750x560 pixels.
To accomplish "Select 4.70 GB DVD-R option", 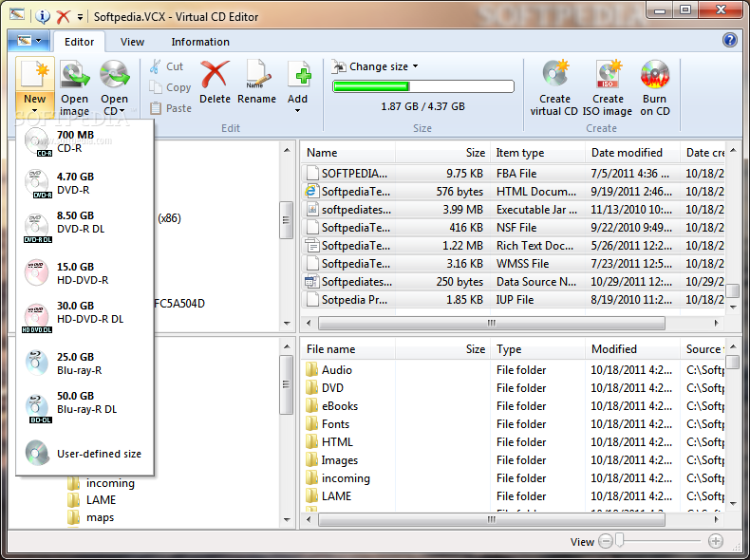I will (85, 183).
